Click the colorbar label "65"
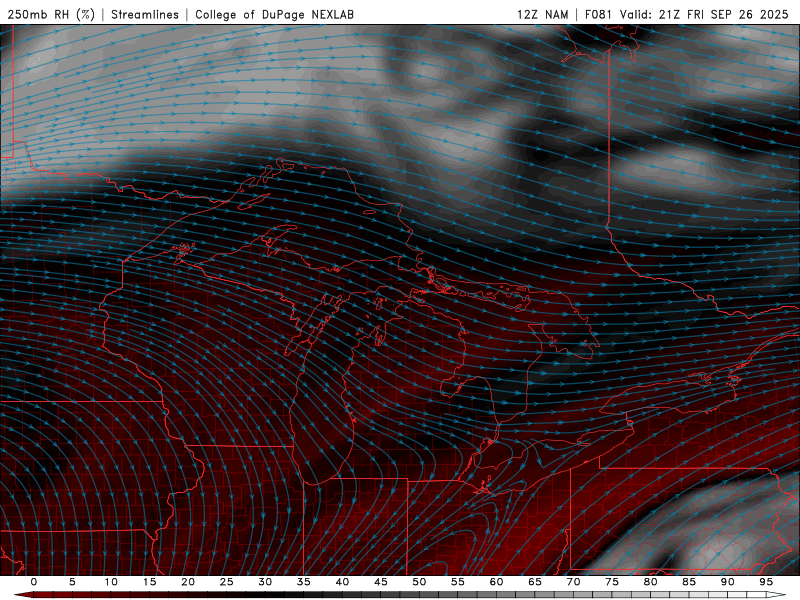Viewport: 800px width, 600px height. pos(535,582)
